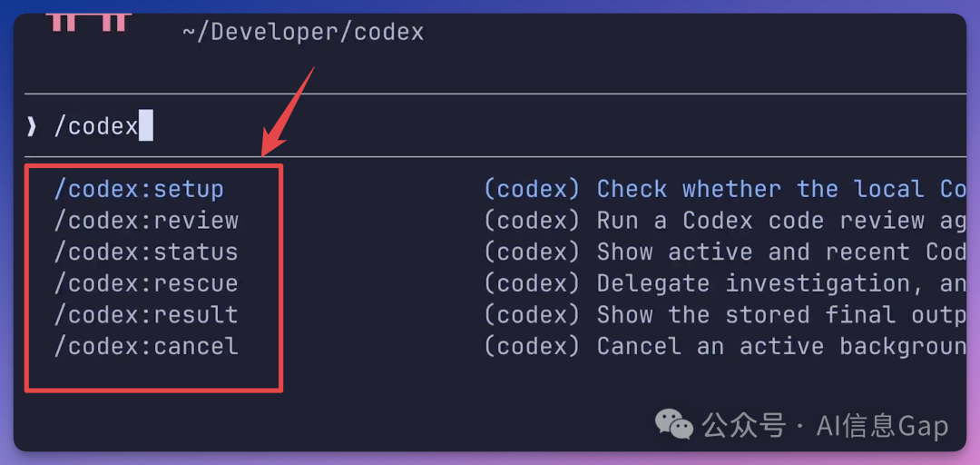Pick the /codex:status command entry
The image size is (980, 465).
click(x=146, y=252)
